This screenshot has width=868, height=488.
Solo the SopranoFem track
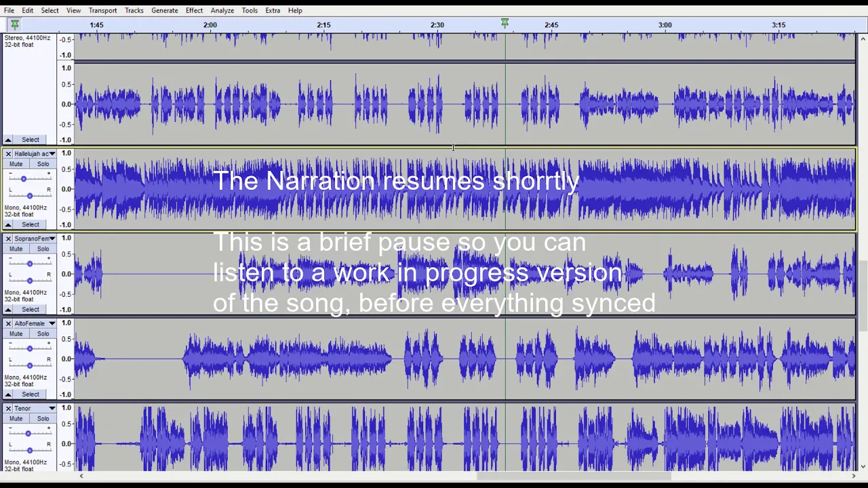(43, 249)
